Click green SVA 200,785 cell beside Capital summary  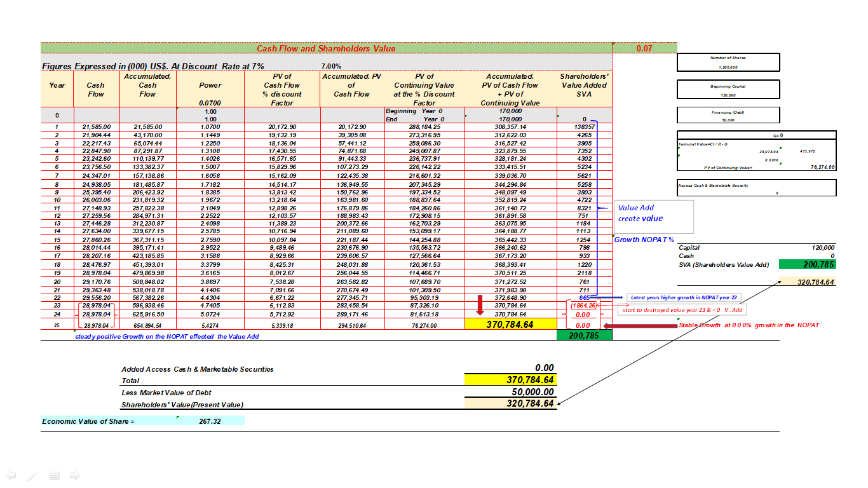808,264
